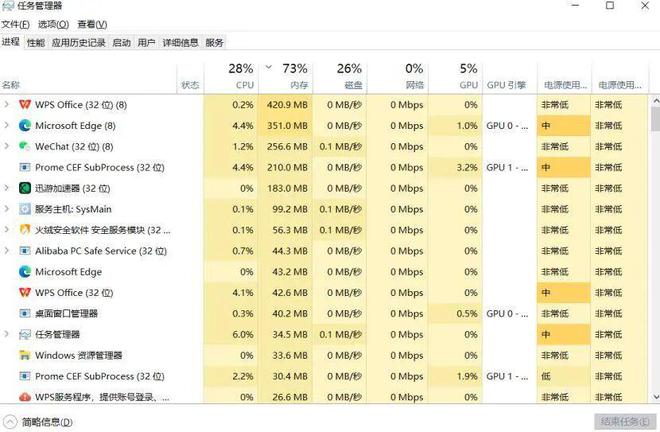Sort by the 状态 column header
Viewport: 660px width, 432px height.
coord(190,77)
